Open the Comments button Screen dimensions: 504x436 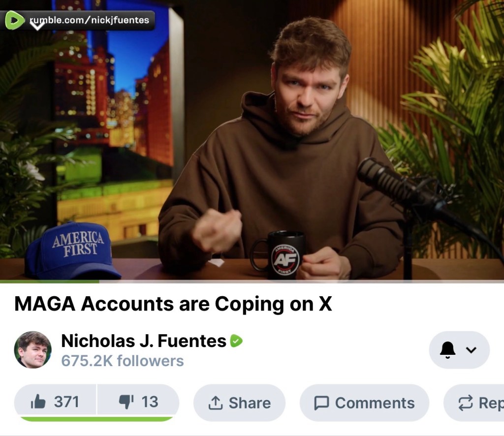pyautogui.click(x=365, y=403)
